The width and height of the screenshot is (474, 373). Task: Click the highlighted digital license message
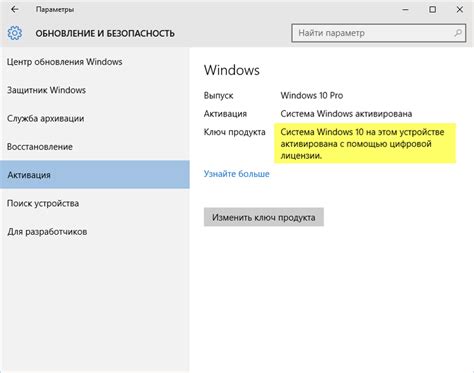click(x=365, y=144)
